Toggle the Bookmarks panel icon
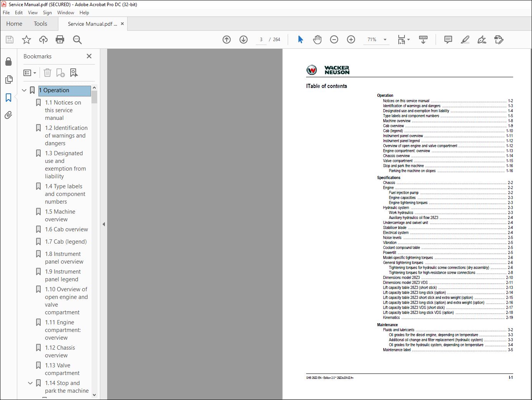Screen dimensions: 532x400 [x=8, y=98]
